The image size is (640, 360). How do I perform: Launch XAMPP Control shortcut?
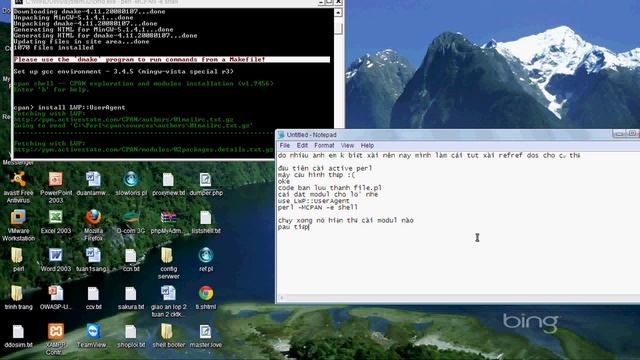[x=56, y=331]
